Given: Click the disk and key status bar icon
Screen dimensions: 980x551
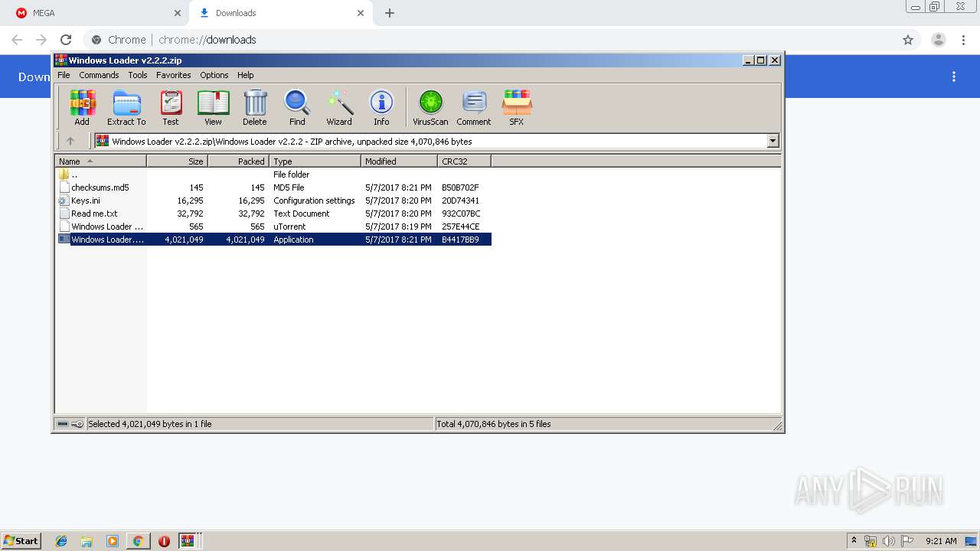Looking at the screenshot, I should click(70, 424).
